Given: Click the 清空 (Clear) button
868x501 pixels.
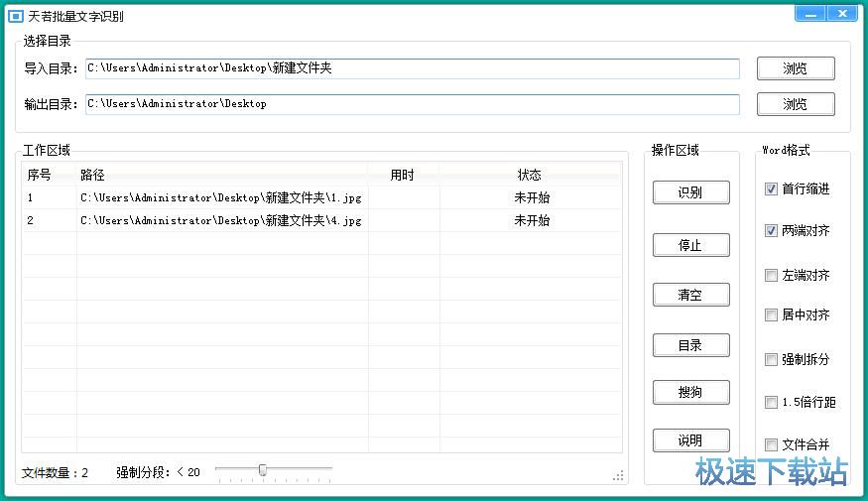Looking at the screenshot, I should pyautogui.click(x=690, y=295).
